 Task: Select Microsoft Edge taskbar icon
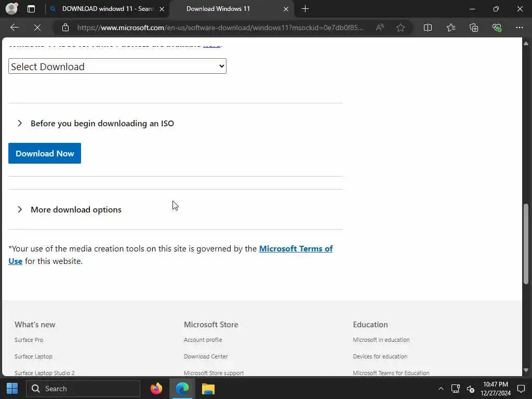[182, 389]
